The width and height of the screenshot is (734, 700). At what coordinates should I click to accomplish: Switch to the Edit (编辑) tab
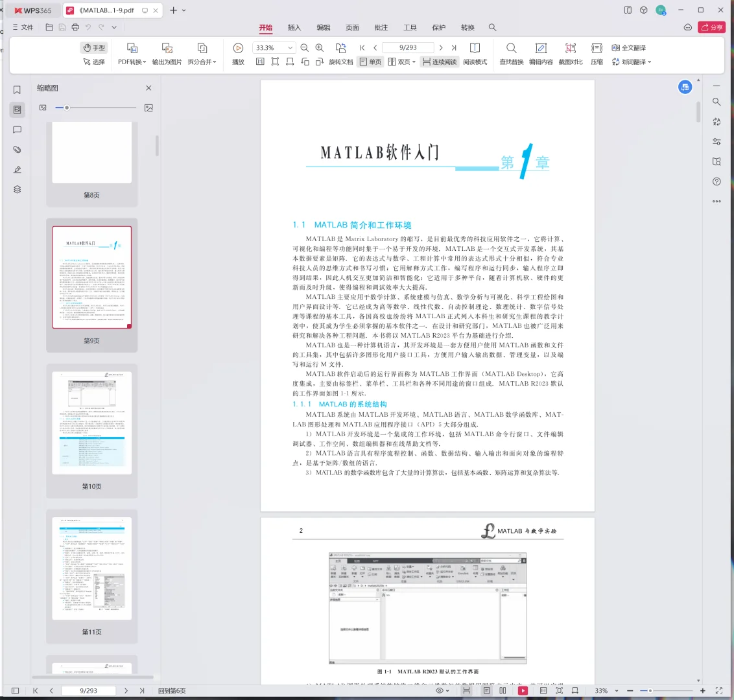pyautogui.click(x=324, y=28)
